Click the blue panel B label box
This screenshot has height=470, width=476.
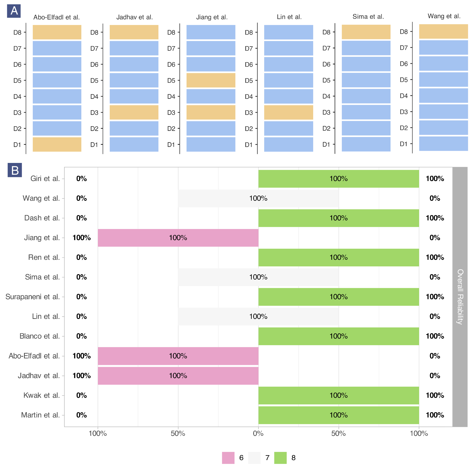click(x=15, y=170)
